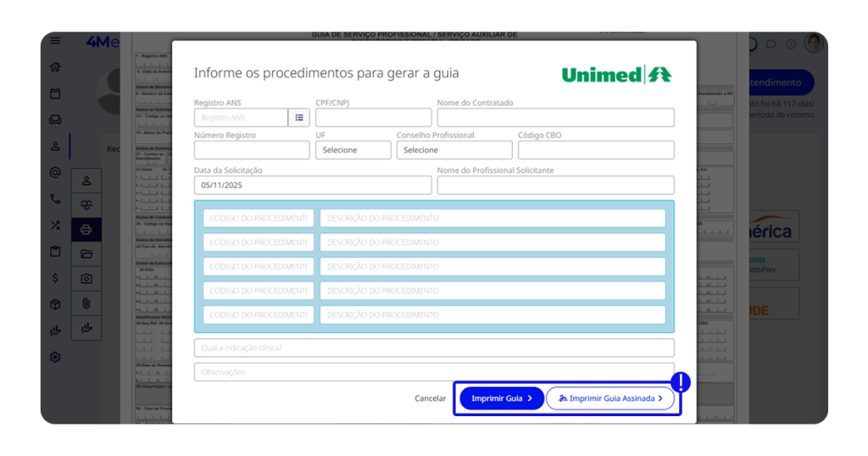Click the CPF/CNPJ input field
The image size is (868, 456).
(373, 118)
